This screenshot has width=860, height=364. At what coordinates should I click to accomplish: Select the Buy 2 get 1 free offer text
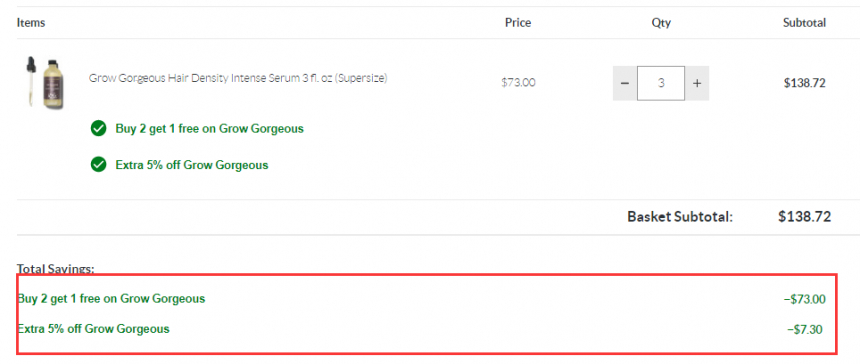210,129
